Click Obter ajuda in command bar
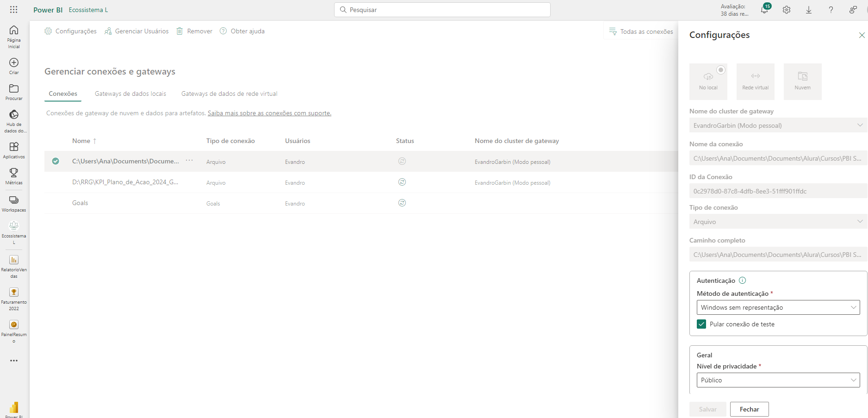Image resolution: width=868 pixels, height=418 pixels. click(x=242, y=31)
